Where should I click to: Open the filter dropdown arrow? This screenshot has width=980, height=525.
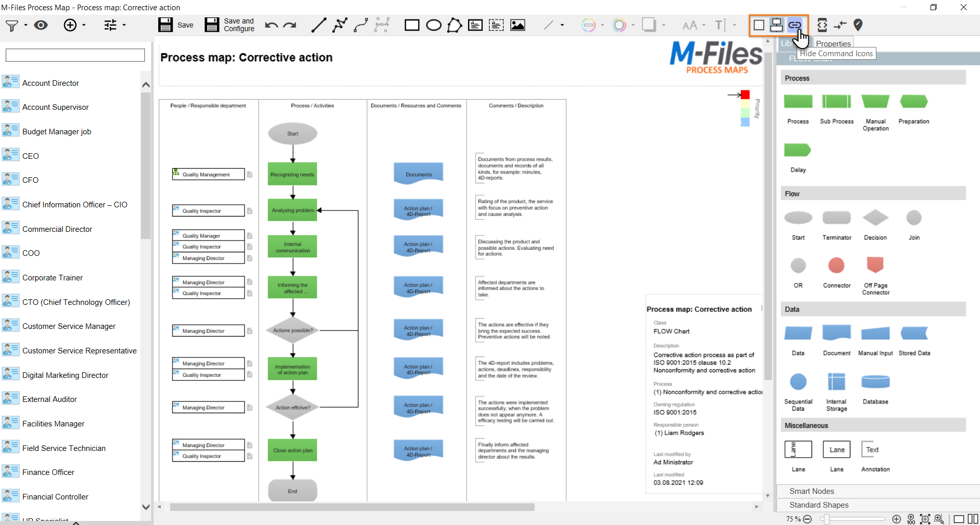coord(26,25)
